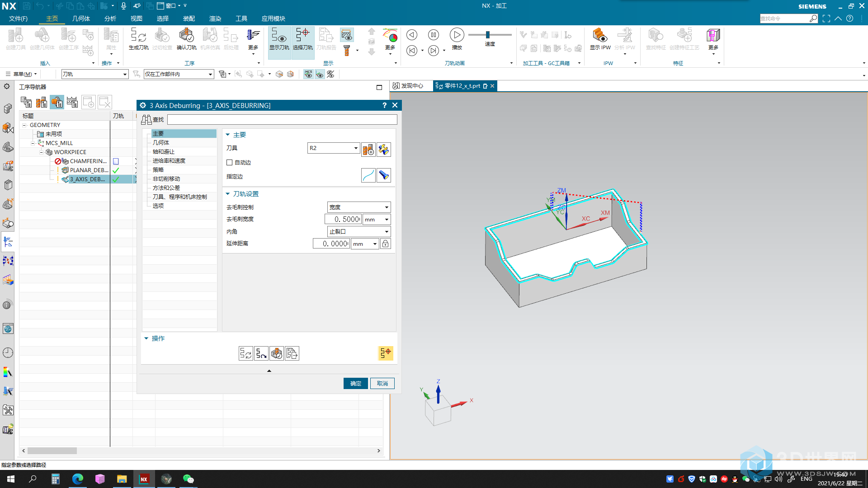Click the generate icon in 操作 section

pos(245,353)
